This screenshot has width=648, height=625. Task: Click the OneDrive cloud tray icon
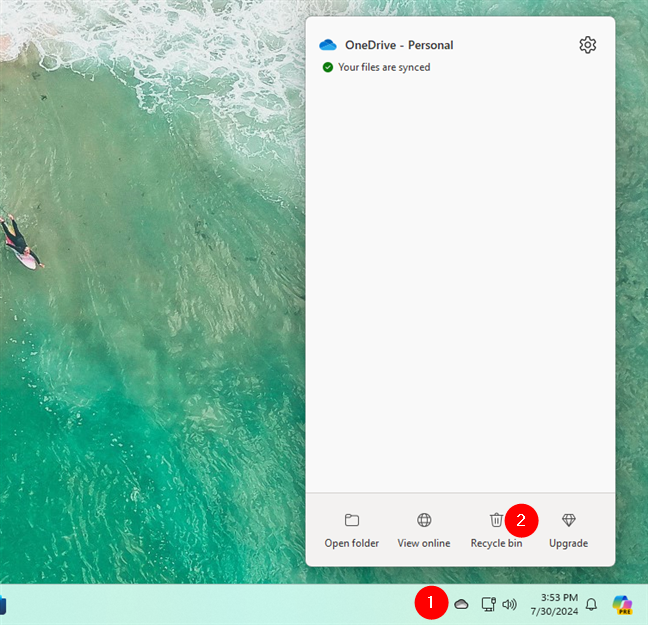461,604
